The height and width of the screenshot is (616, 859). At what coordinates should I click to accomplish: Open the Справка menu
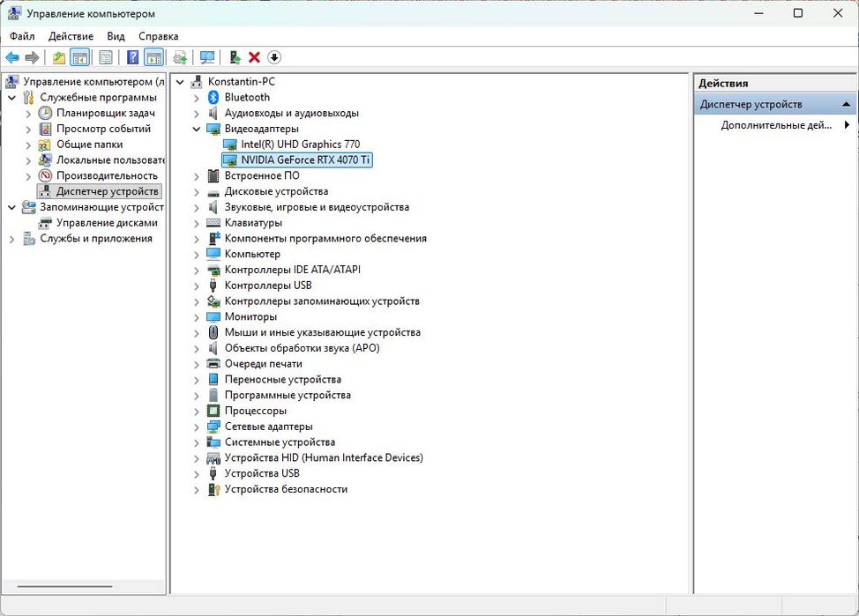159,36
